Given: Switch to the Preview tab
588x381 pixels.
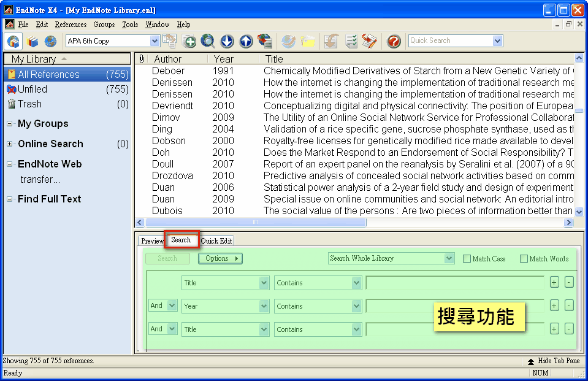Looking at the screenshot, I should point(151,241).
